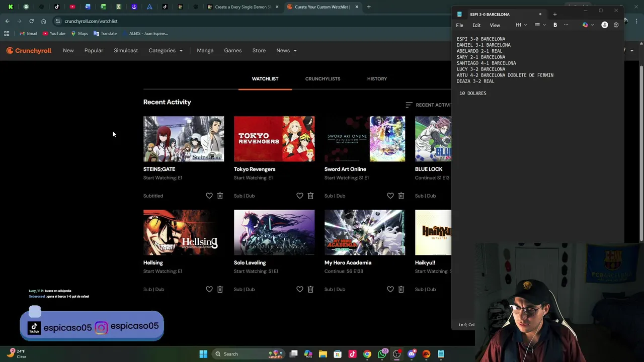Open WhatsApp from the taskbar

tap(382, 354)
